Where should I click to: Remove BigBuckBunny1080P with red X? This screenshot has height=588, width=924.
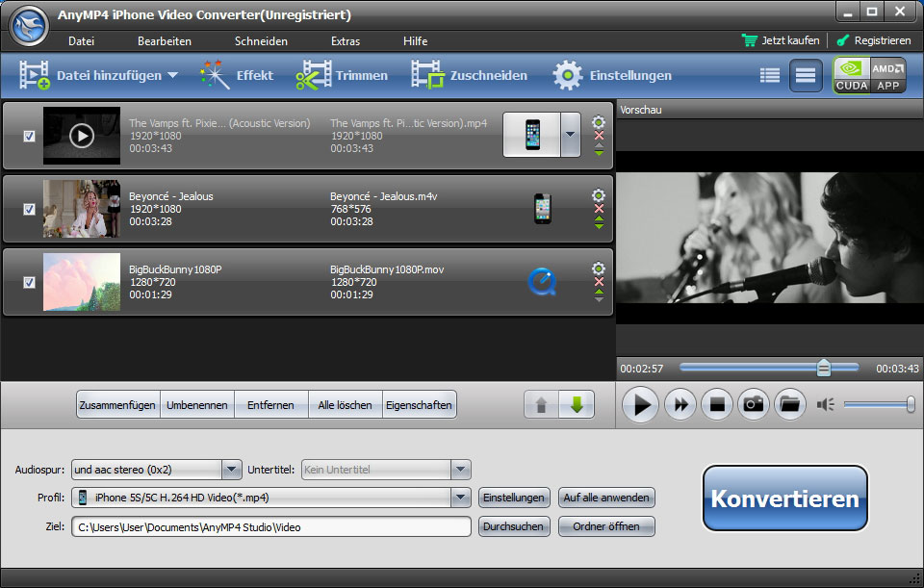(x=599, y=282)
